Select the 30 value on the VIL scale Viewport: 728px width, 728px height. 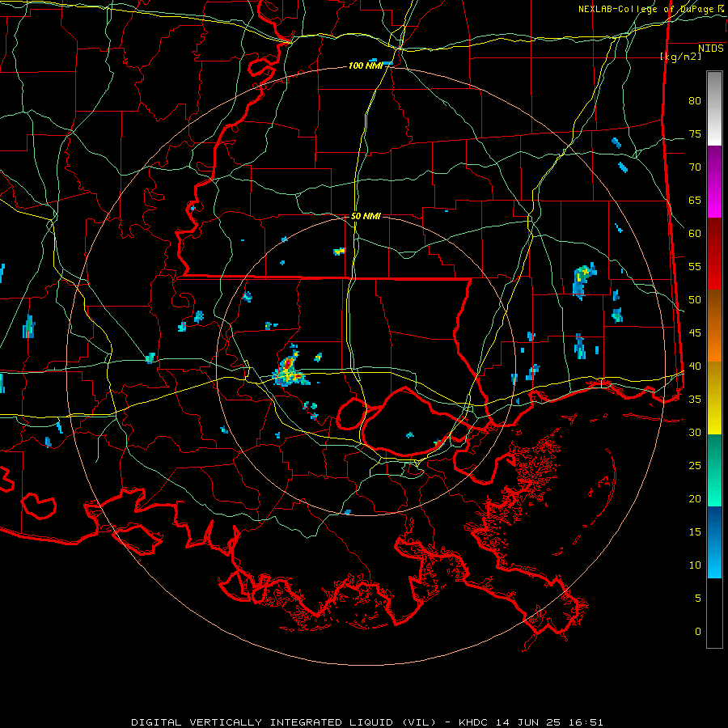click(x=695, y=432)
